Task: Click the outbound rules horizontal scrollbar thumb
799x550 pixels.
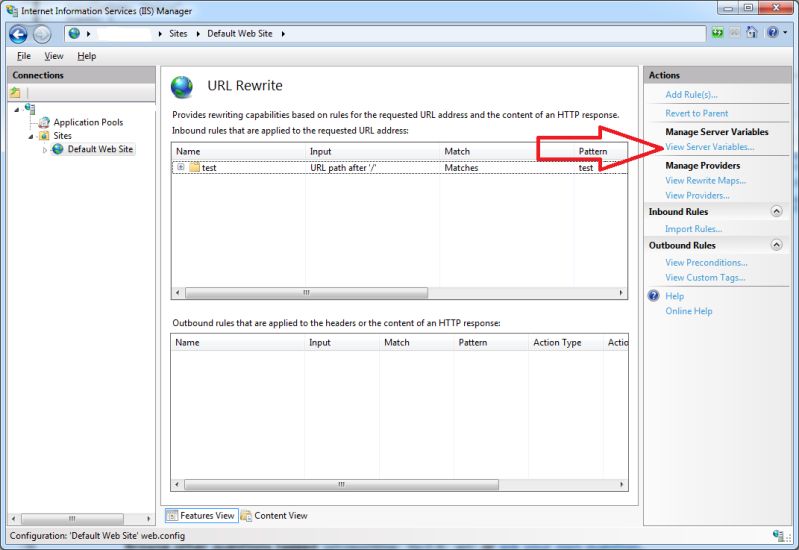Action: tap(341, 484)
